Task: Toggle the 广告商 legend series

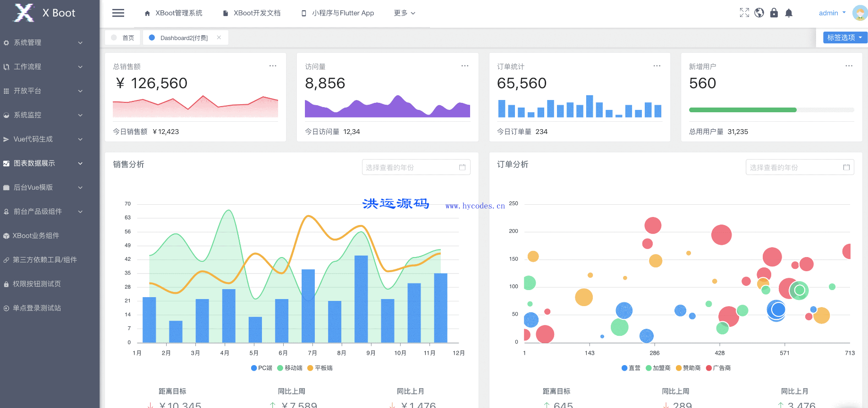Action: coord(718,368)
